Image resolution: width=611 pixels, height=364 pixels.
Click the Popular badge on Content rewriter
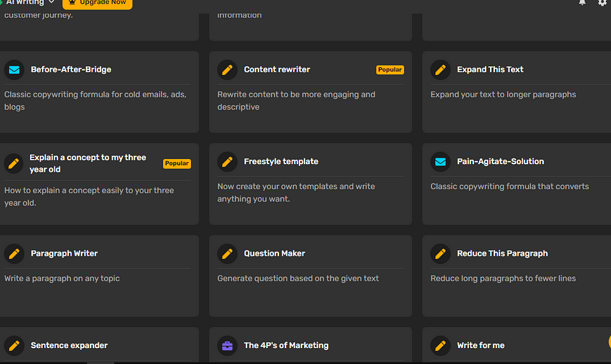tap(390, 70)
